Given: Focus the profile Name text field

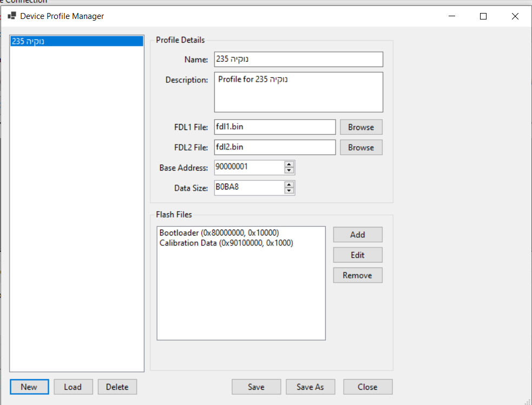Looking at the screenshot, I should (x=298, y=60).
